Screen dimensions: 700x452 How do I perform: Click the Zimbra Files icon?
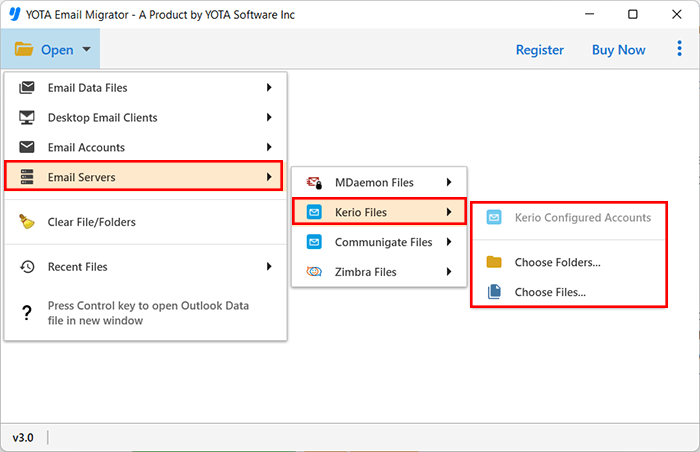pyautogui.click(x=314, y=272)
